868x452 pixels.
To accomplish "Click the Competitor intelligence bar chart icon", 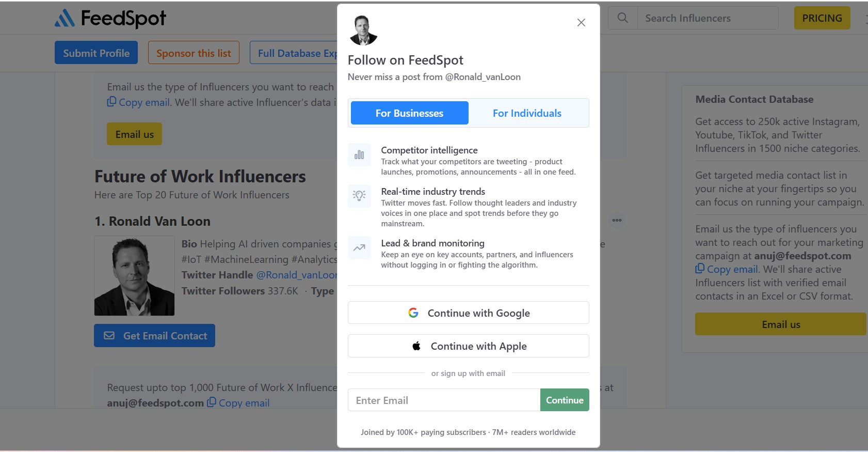I will click(x=359, y=154).
